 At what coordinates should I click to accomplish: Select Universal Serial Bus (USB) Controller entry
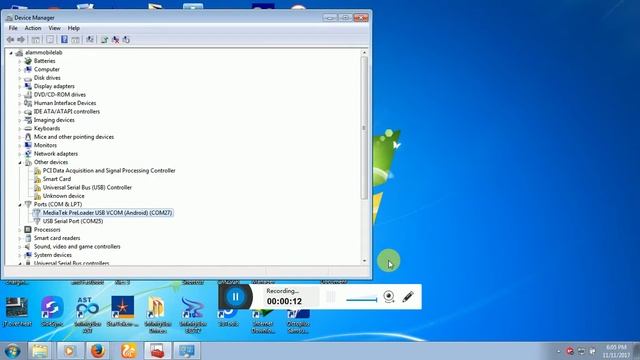pyautogui.click(x=87, y=187)
